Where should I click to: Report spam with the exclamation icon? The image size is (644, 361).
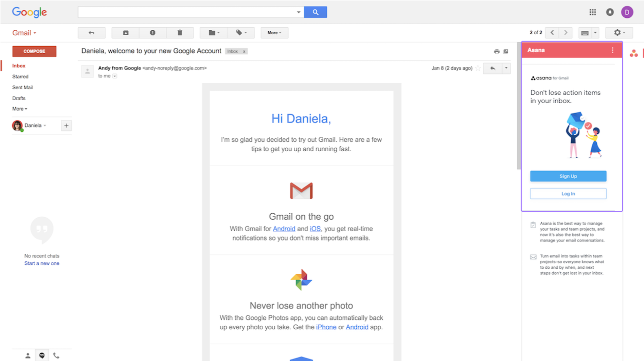pyautogui.click(x=153, y=33)
